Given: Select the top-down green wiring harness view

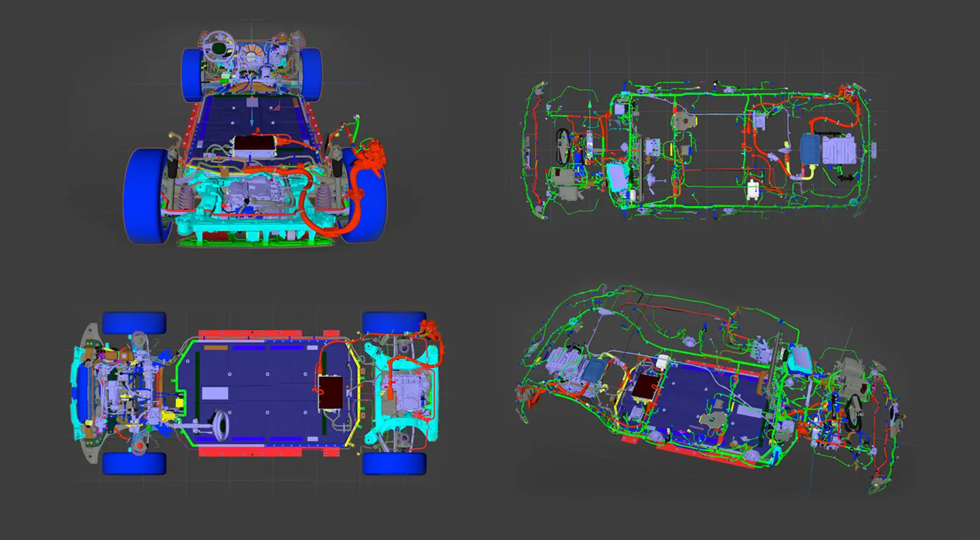Looking at the screenshot, I should [x=698, y=150].
